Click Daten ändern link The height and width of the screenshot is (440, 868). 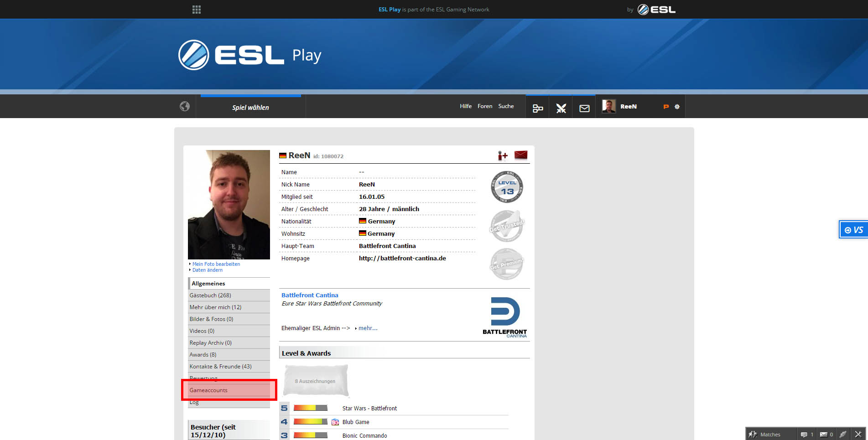coord(208,270)
